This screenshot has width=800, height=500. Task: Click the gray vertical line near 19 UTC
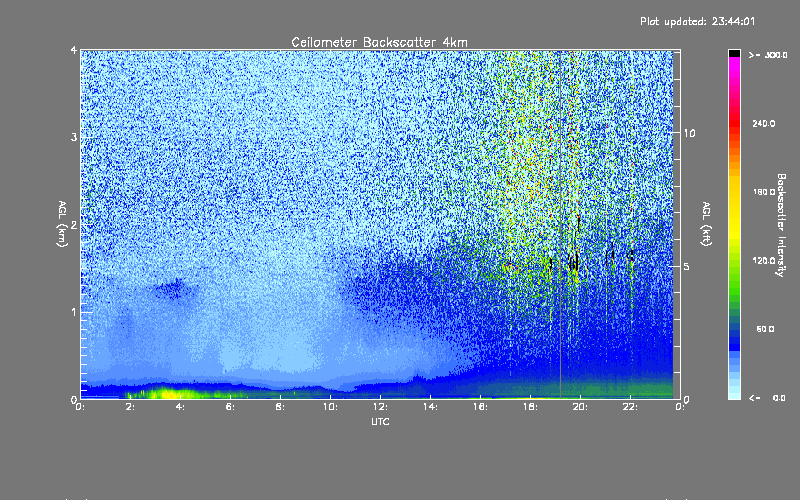(x=560, y=224)
